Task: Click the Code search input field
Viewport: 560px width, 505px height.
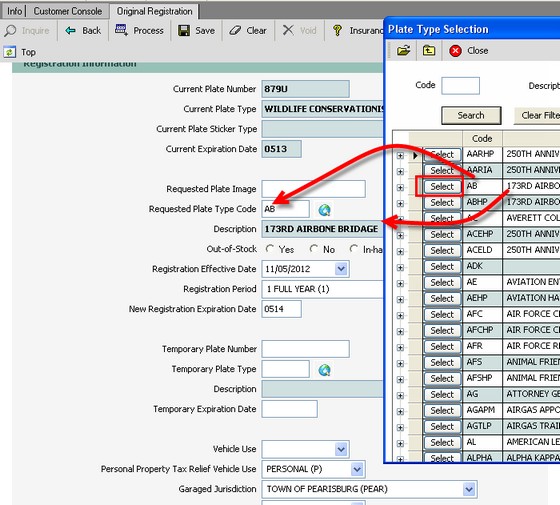Action: (x=460, y=86)
